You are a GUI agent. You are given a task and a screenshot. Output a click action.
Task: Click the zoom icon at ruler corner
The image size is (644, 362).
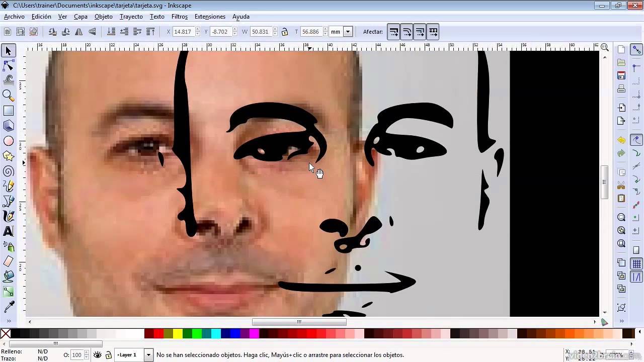605,48
